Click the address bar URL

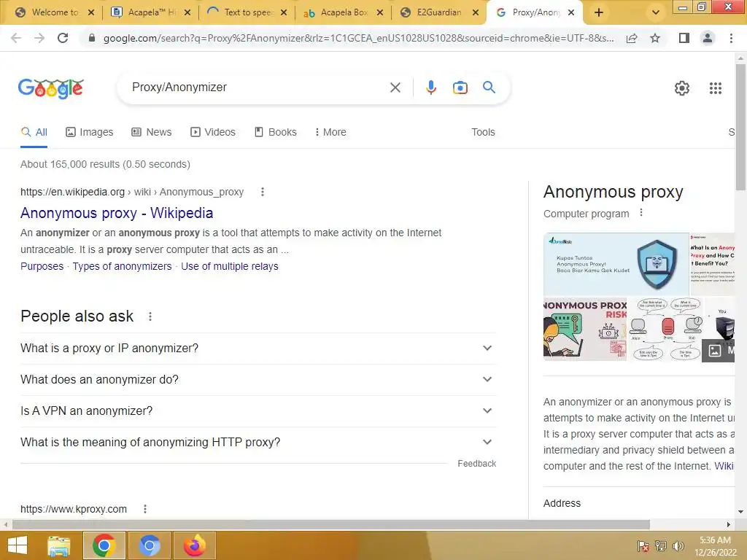tap(358, 38)
